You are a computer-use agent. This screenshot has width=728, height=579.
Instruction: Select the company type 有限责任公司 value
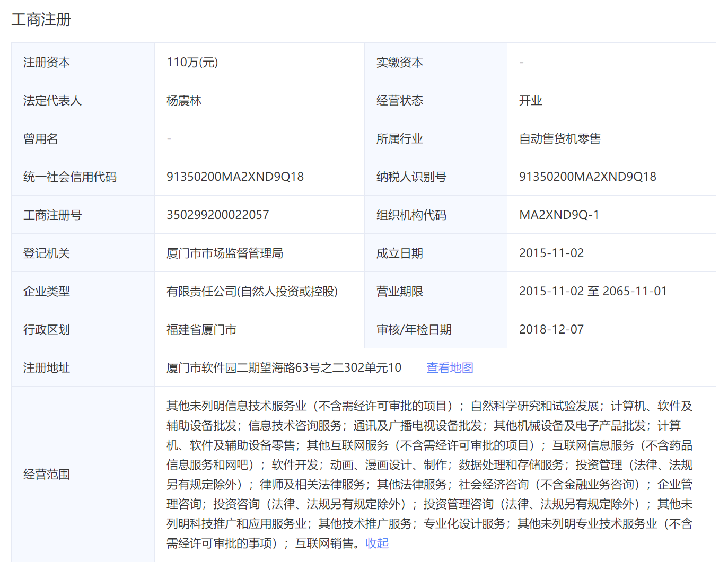click(252, 291)
